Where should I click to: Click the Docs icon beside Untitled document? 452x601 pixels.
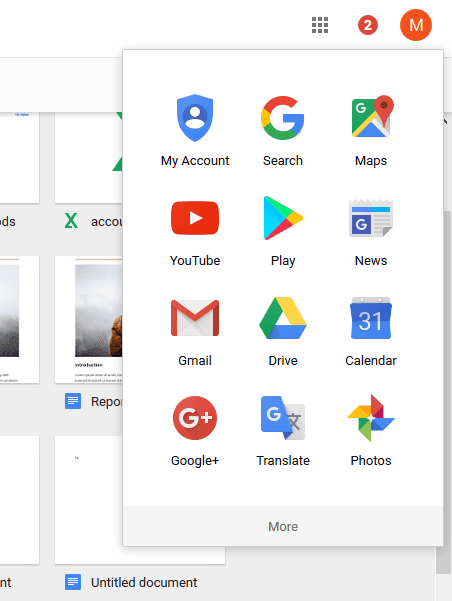[x=73, y=582]
